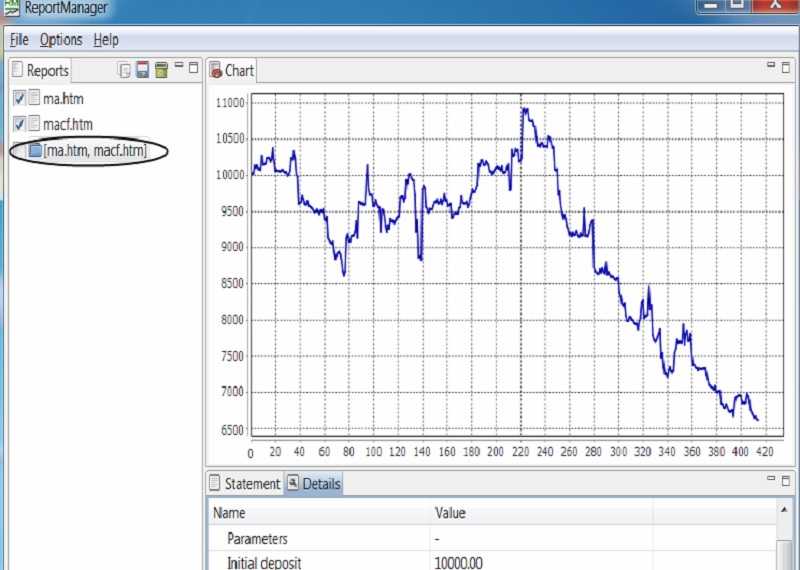Maximize the Statement/Details panel

(x=786, y=480)
